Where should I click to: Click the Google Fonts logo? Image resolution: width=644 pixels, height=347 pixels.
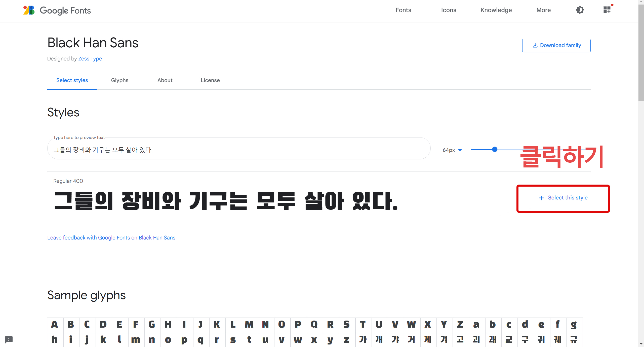pos(57,10)
